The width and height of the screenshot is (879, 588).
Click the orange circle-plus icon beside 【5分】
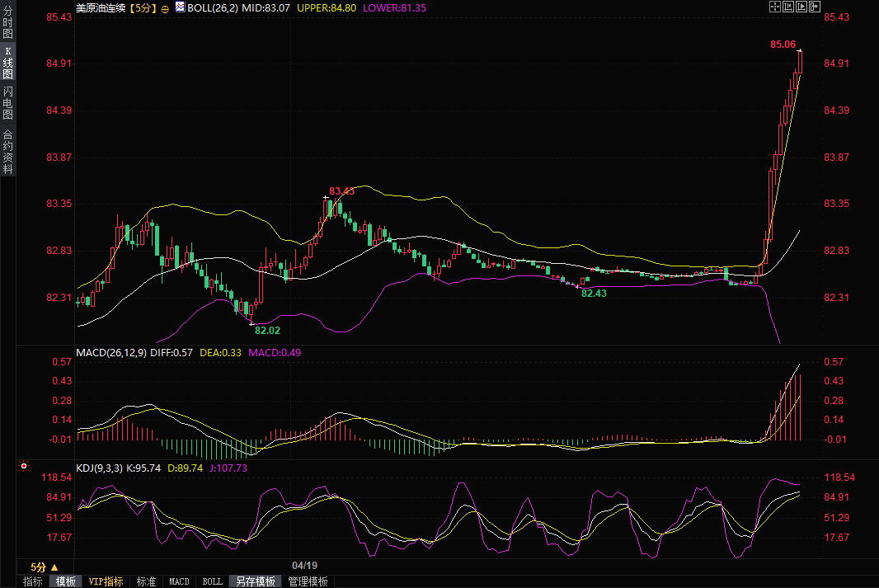click(165, 8)
